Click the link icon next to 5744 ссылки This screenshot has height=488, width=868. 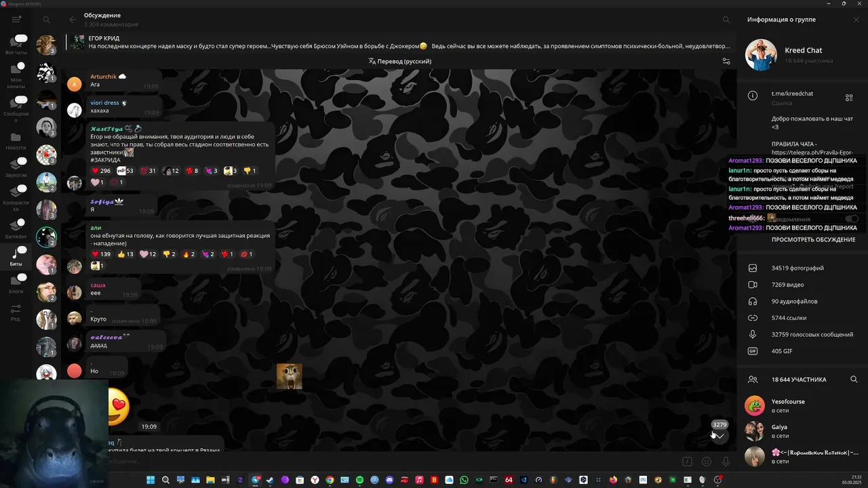753,318
